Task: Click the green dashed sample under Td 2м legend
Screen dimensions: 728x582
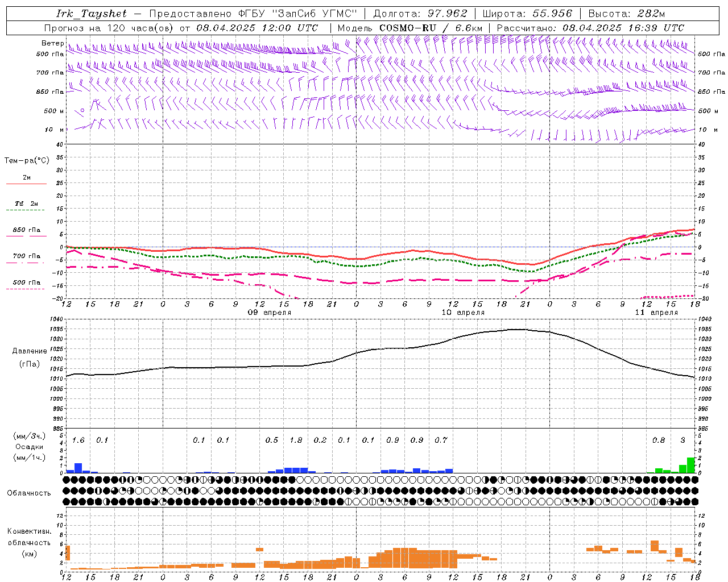Action: [x=26, y=210]
